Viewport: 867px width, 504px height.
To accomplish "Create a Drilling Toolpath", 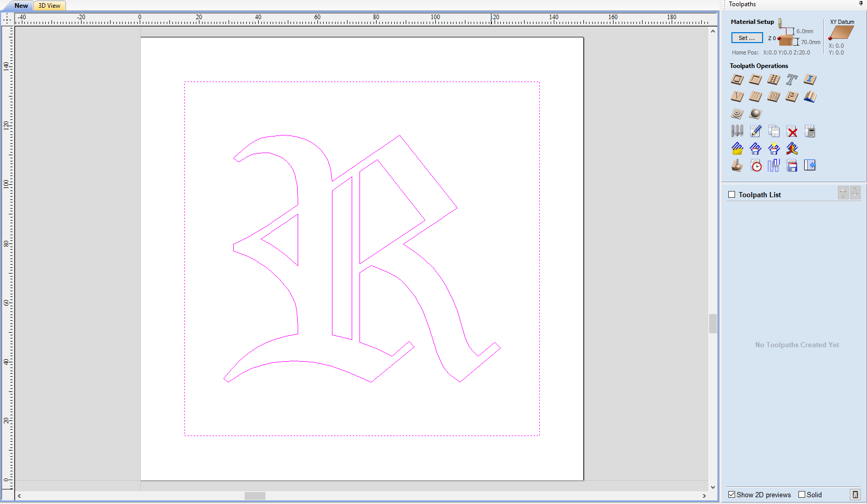I will (x=773, y=79).
